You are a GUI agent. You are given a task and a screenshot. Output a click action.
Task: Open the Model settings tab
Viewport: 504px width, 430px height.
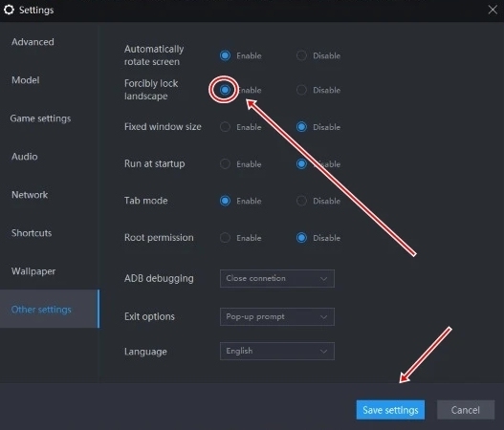[26, 80]
